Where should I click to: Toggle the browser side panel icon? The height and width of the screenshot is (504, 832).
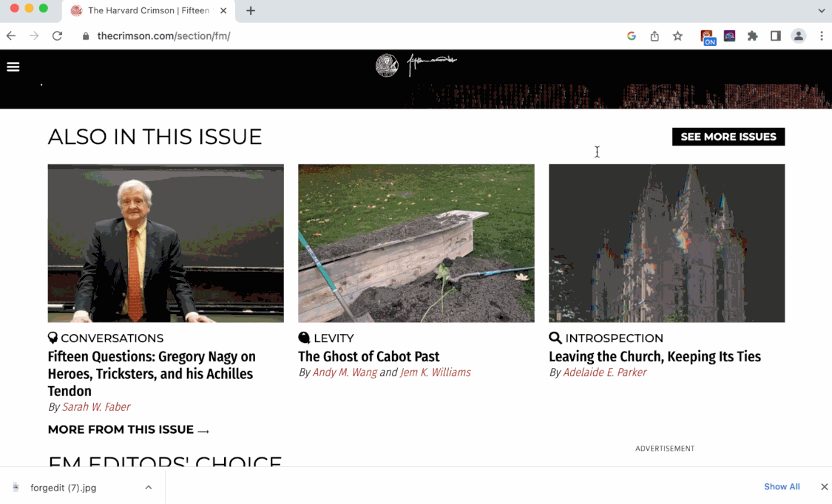coord(775,36)
